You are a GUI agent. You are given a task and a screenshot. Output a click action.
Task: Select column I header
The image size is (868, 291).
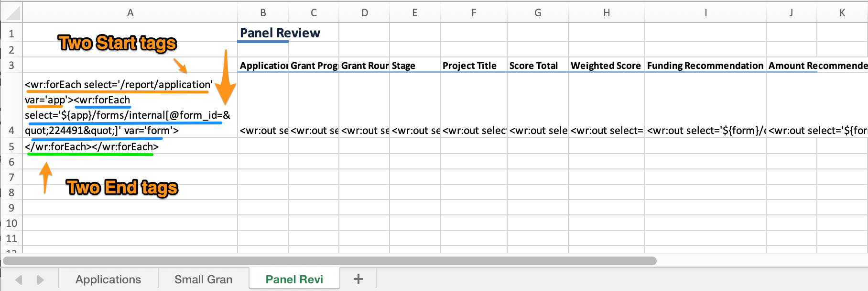(x=705, y=13)
